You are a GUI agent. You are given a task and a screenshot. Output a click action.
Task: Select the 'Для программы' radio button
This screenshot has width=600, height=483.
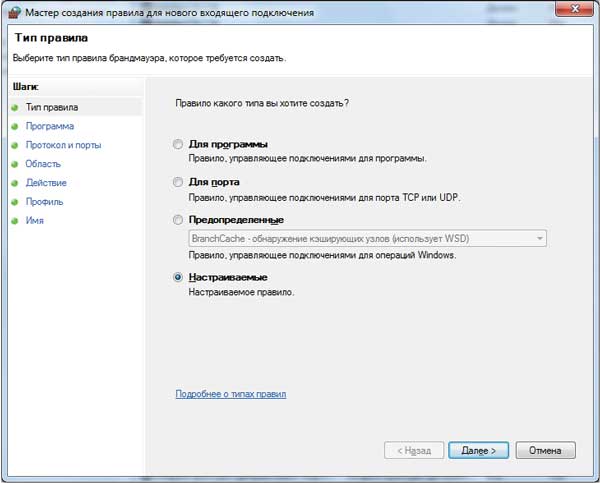pyautogui.click(x=179, y=145)
